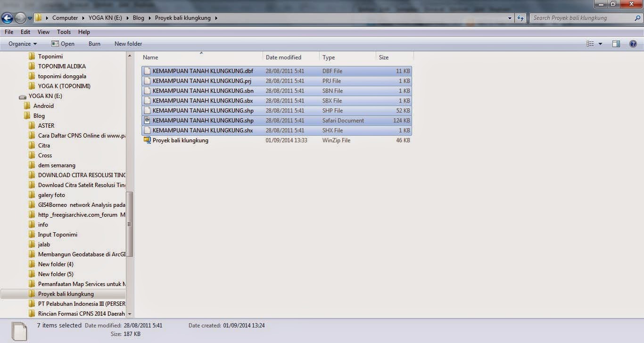
Task: Open the View menu
Action: pyautogui.click(x=43, y=32)
